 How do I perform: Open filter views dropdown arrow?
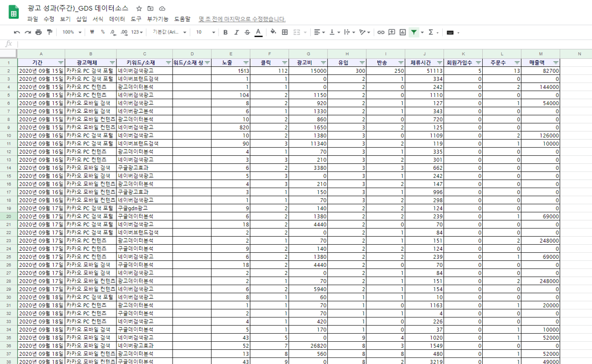coord(422,32)
